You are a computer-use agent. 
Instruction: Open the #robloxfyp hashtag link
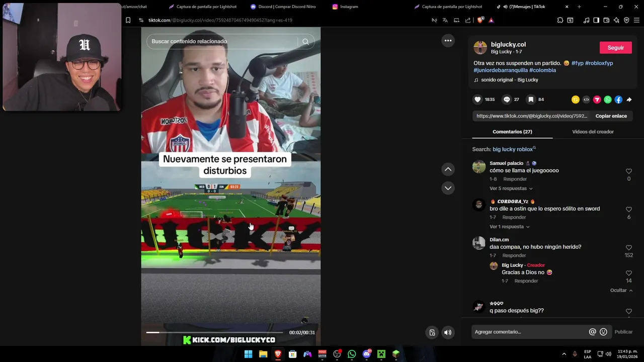coord(599,63)
